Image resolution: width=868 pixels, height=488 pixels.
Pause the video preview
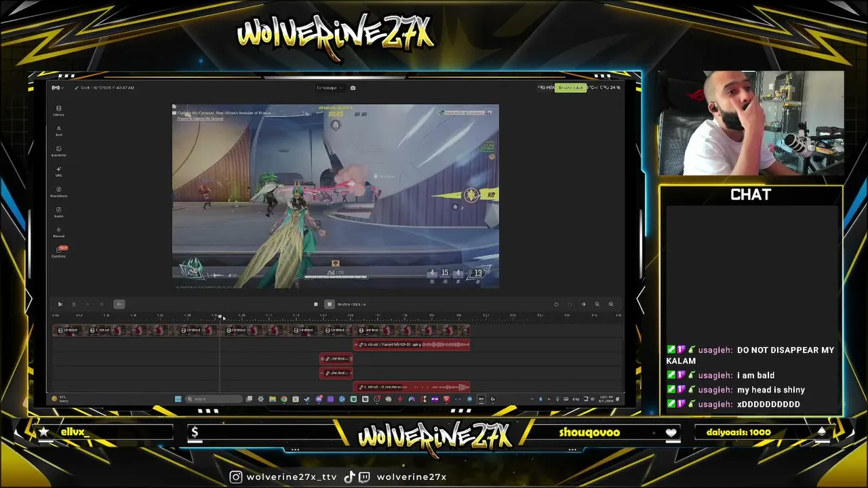coord(329,304)
